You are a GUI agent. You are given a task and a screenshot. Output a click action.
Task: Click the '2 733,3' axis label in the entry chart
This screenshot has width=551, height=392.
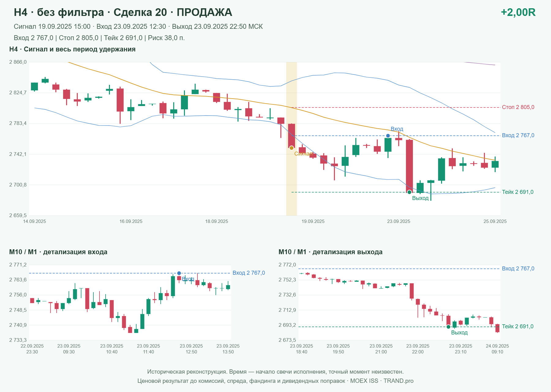pyautogui.click(x=18, y=340)
